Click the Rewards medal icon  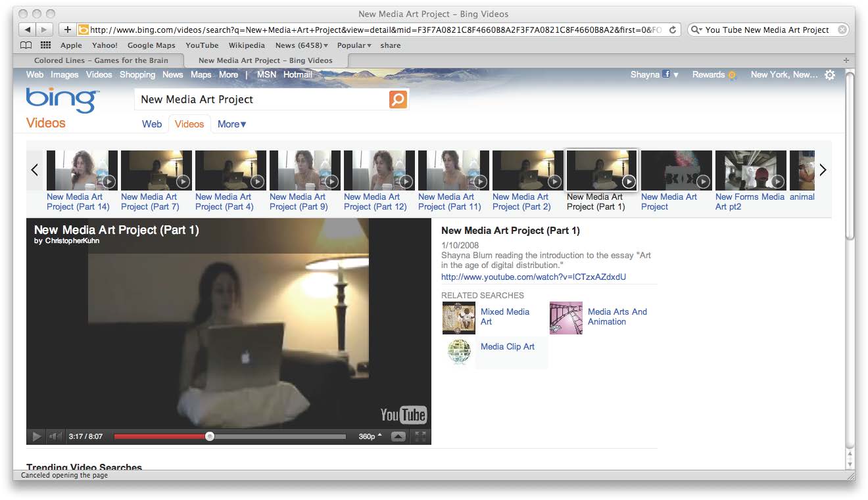[x=731, y=75]
